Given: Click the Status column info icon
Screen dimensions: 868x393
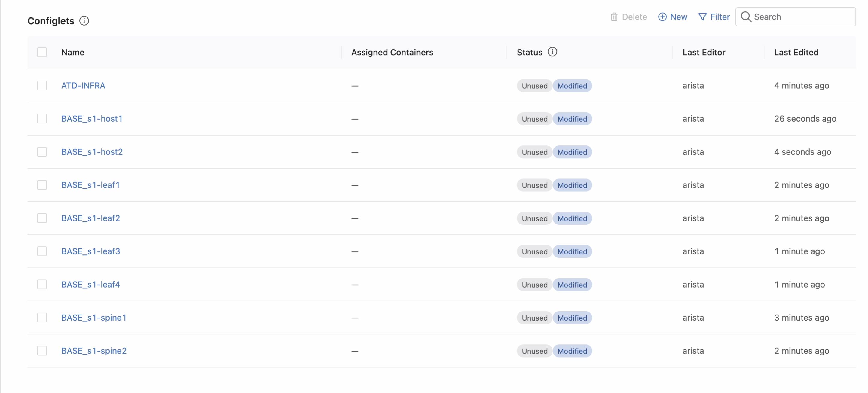Looking at the screenshot, I should coord(552,52).
